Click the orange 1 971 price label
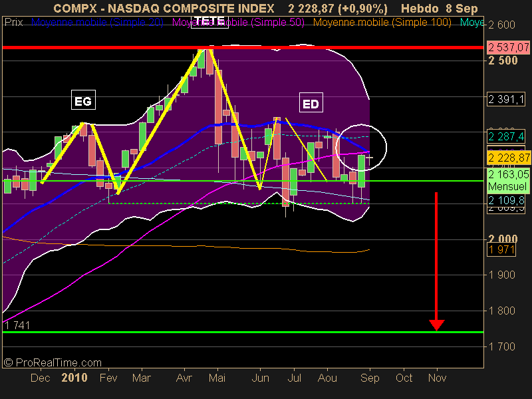The width and height of the screenshot is (532, 399). click(x=501, y=250)
